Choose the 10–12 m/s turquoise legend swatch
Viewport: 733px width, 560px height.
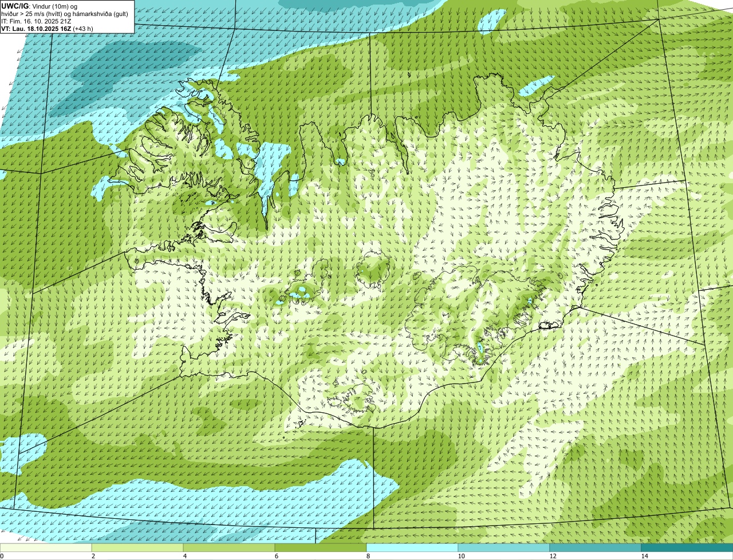504,548
